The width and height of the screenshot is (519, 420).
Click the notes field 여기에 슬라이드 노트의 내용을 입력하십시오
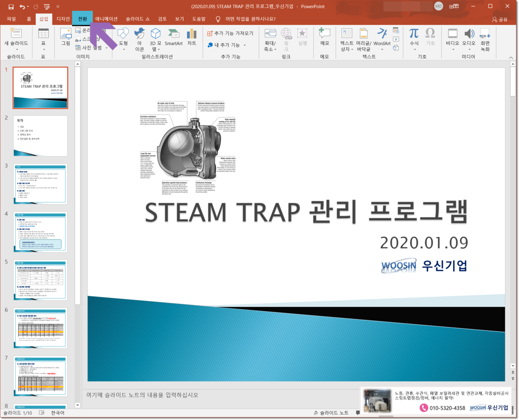(x=142, y=395)
